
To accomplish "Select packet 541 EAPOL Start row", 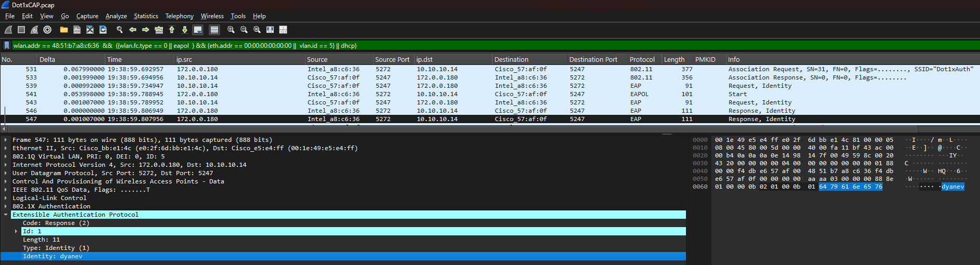I will click(364, 94).
